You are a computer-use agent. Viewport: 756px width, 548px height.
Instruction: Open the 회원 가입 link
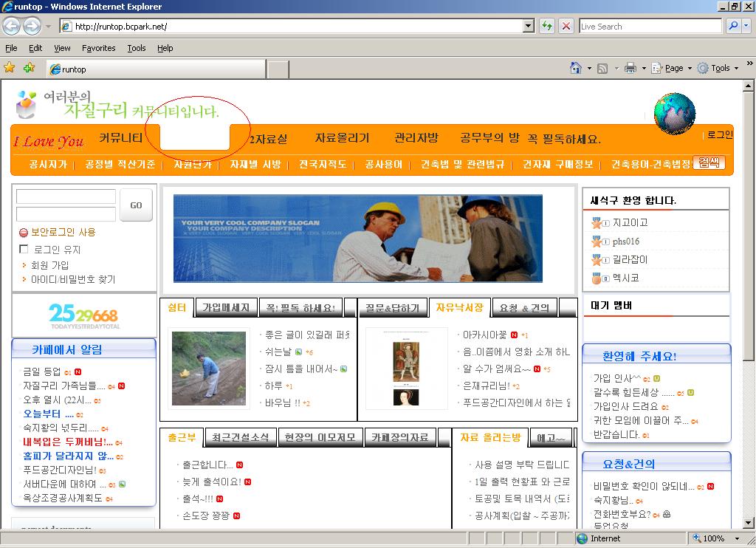(49, 265)
